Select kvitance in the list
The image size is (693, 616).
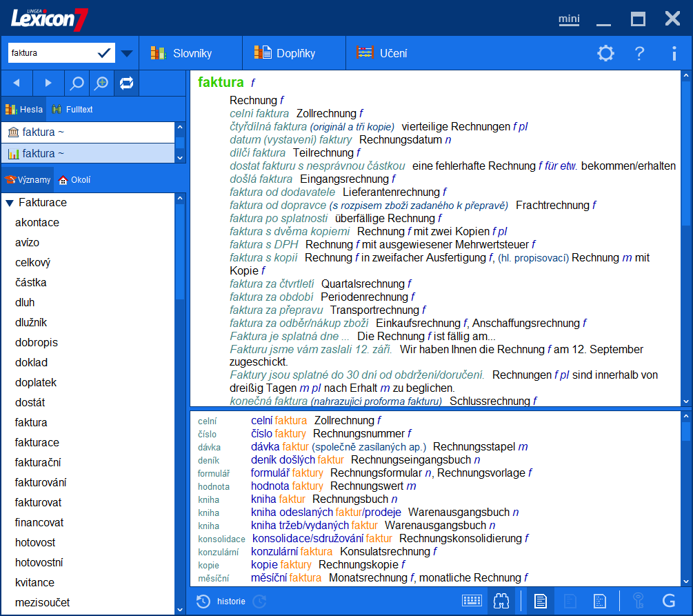pos(34,582)
